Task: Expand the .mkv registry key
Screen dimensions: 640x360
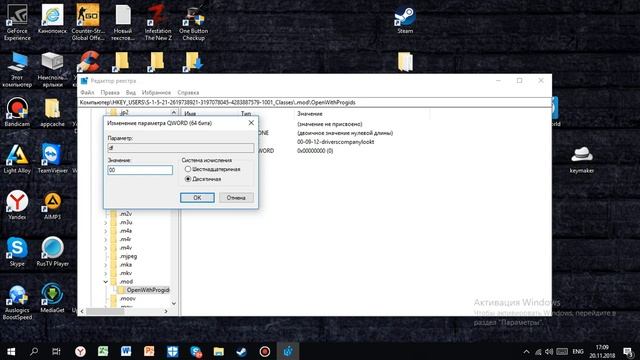Action: point(106,273)
